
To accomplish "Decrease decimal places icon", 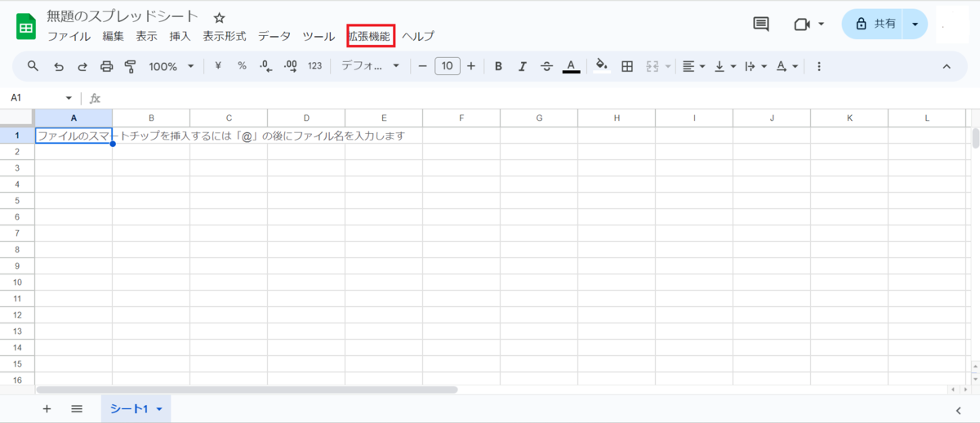I will pyautogui.click(x=265, y=66).
